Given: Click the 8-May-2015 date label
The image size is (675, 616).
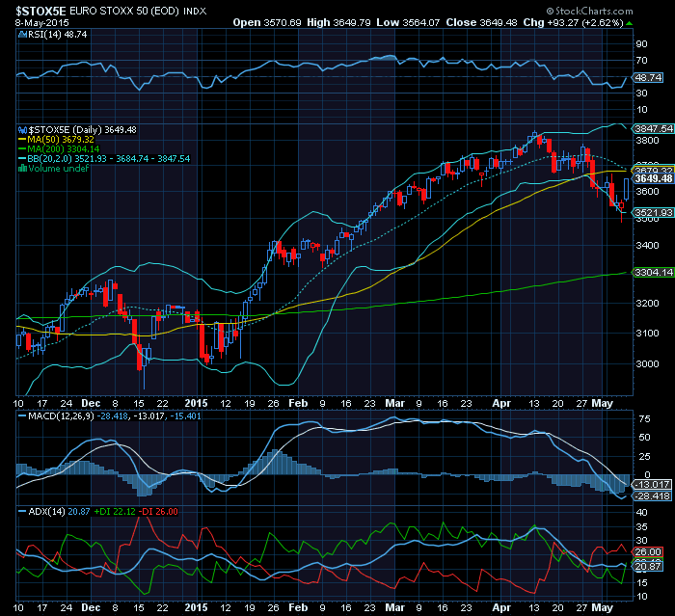Looking at the screenshot, I should coord(41,23).
